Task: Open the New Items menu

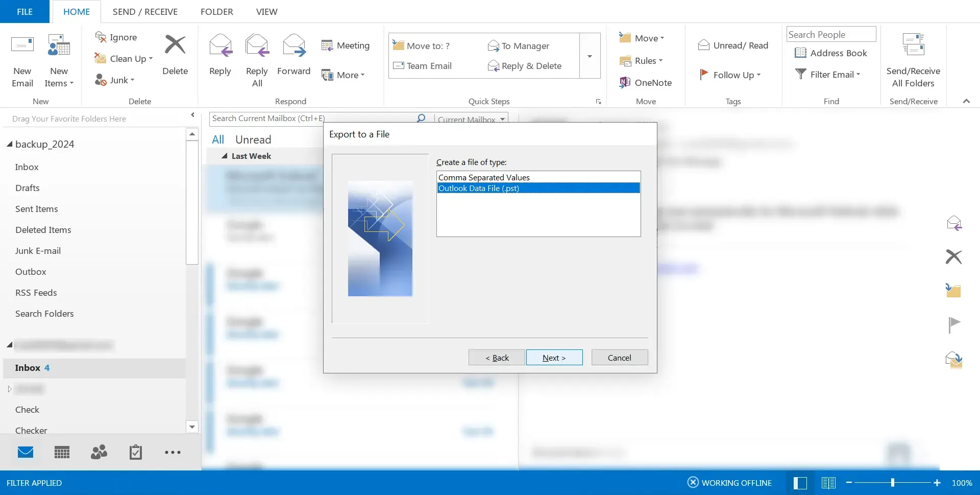Action: tap(59, 61)
